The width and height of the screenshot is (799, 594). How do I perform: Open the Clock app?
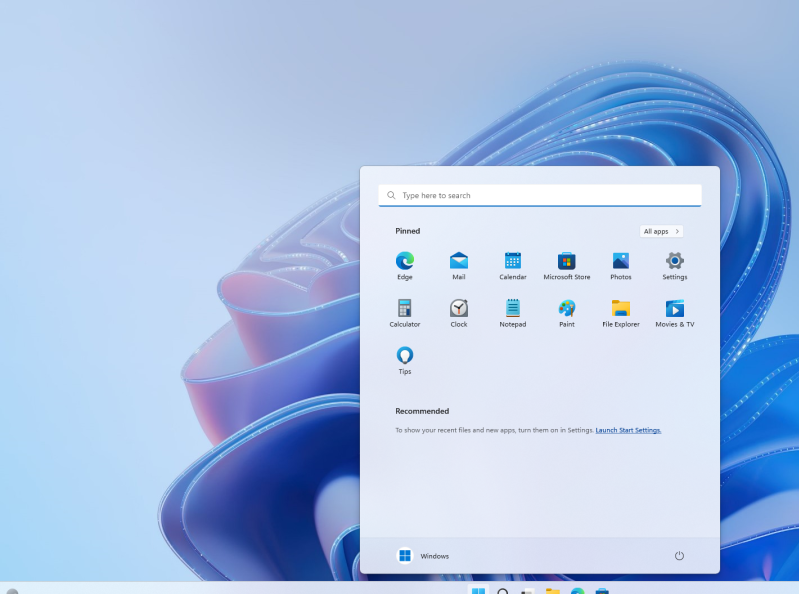(459, 313)
